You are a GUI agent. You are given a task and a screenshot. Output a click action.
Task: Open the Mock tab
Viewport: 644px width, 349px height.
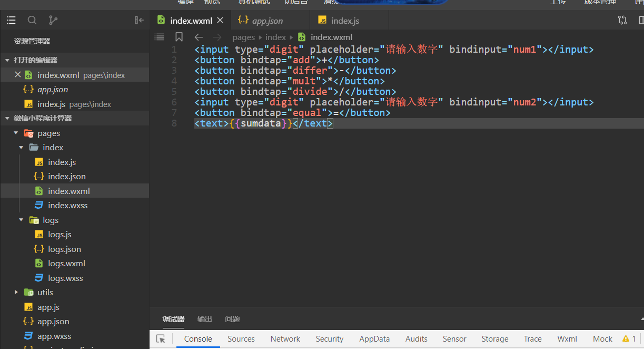click(x=602, y=339)
